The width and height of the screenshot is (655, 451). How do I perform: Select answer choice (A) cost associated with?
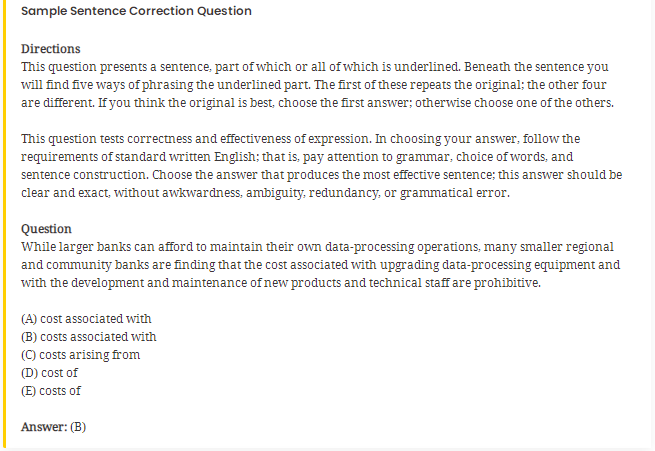coord(86,319)
